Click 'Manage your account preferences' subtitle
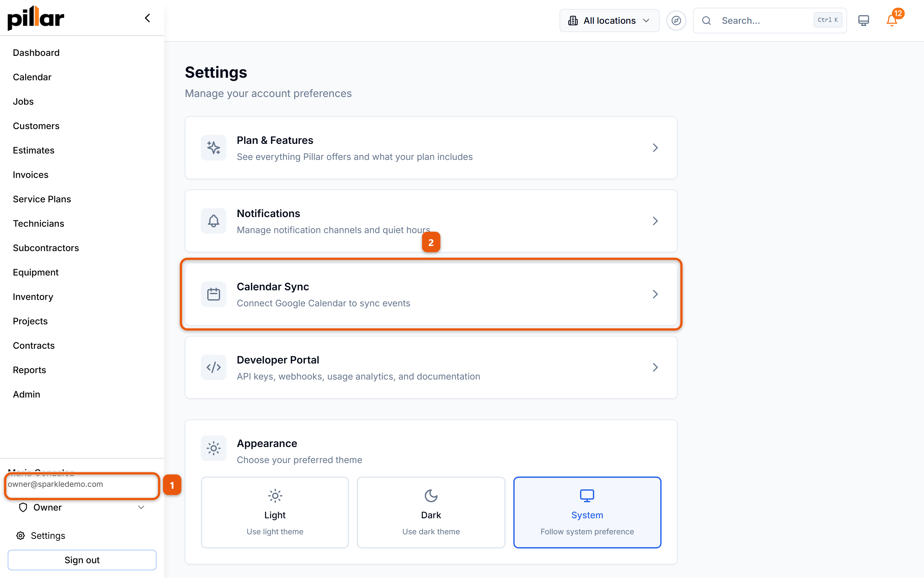This screenshot has height=578, width=924. click(268, 93)
